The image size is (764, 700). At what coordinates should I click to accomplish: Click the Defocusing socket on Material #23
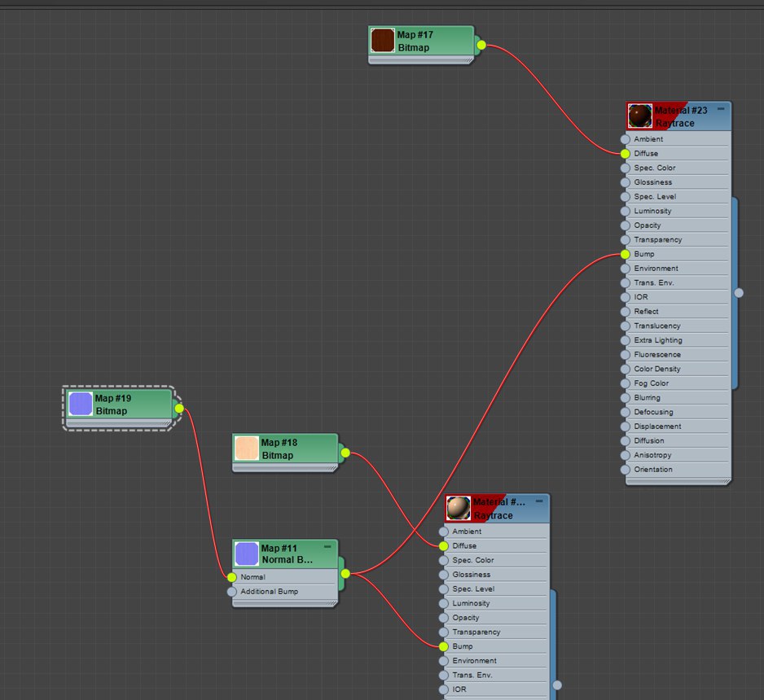click(626, 413)
